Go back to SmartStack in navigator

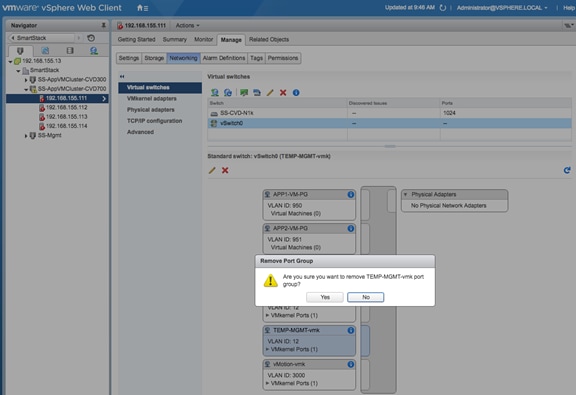click(42, 38)
